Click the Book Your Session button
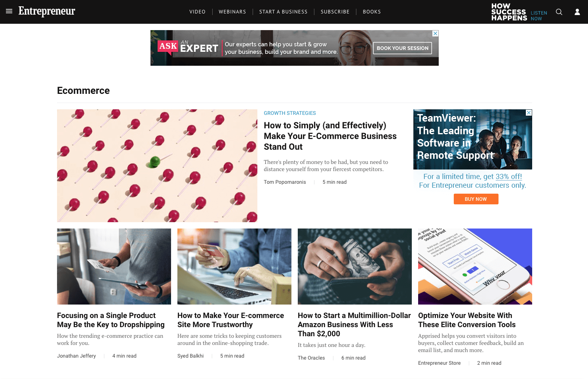Viewport: 588px width, 379px height. pos(402,48)
